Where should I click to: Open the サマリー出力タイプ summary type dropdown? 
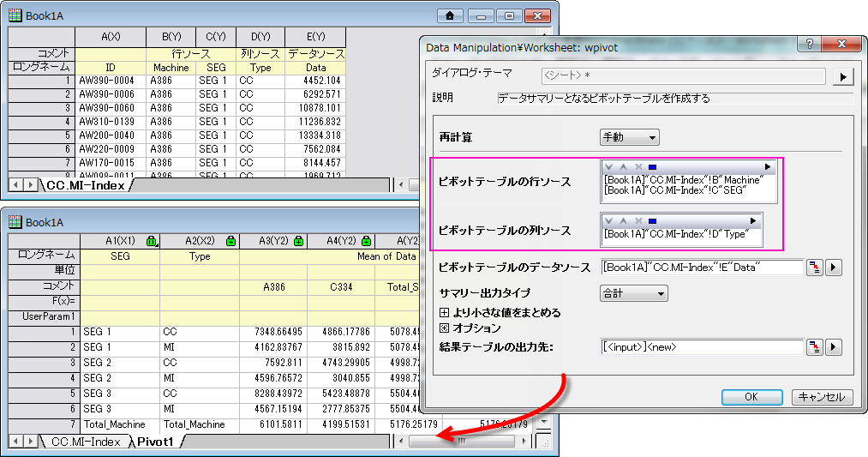pos(633,293)
